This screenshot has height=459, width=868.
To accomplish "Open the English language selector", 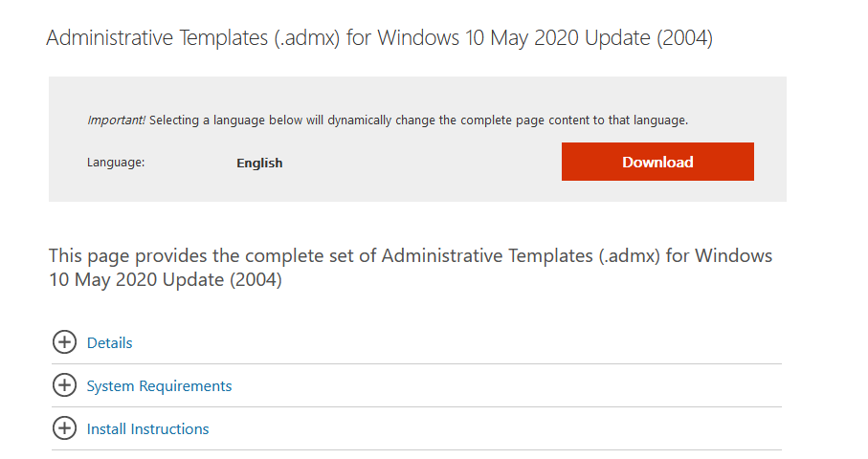I will tap(259, 164).
